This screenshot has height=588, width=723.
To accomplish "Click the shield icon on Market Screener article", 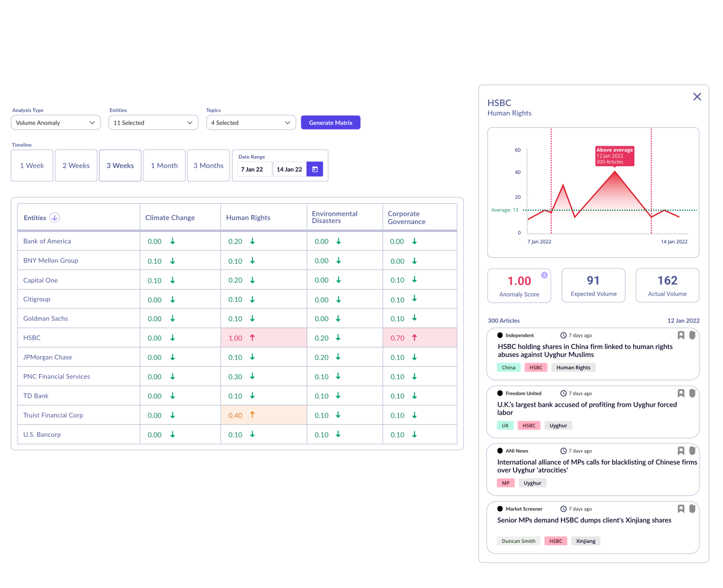I will point(692,508).
